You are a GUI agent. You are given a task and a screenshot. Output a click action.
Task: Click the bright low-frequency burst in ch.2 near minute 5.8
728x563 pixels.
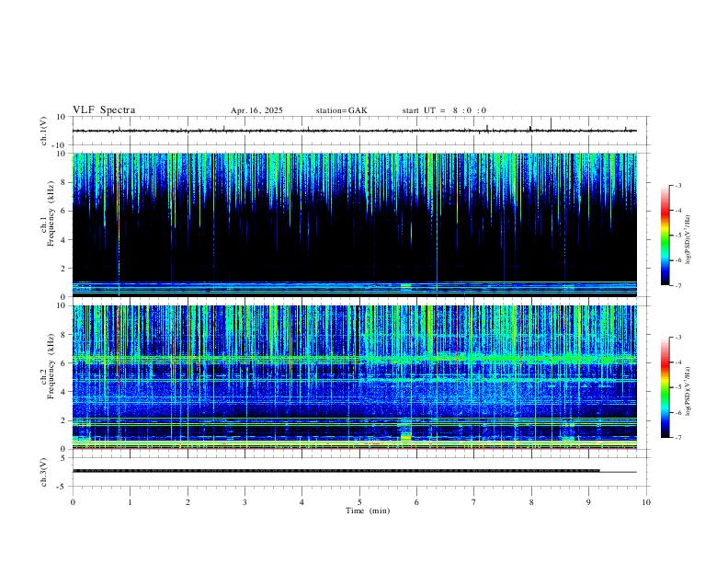(x=405, y=436)
